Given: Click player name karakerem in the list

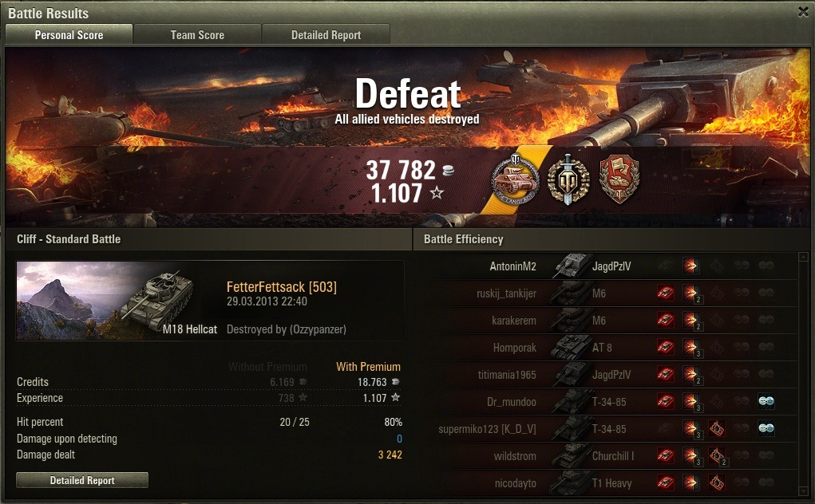Looking at the screenshot, I should tap(514, 321).
